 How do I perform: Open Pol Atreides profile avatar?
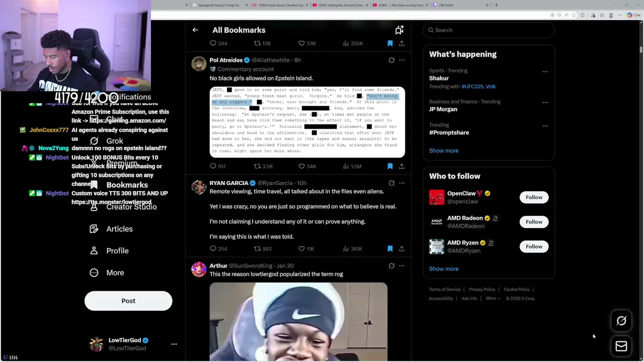click(199, 64)
